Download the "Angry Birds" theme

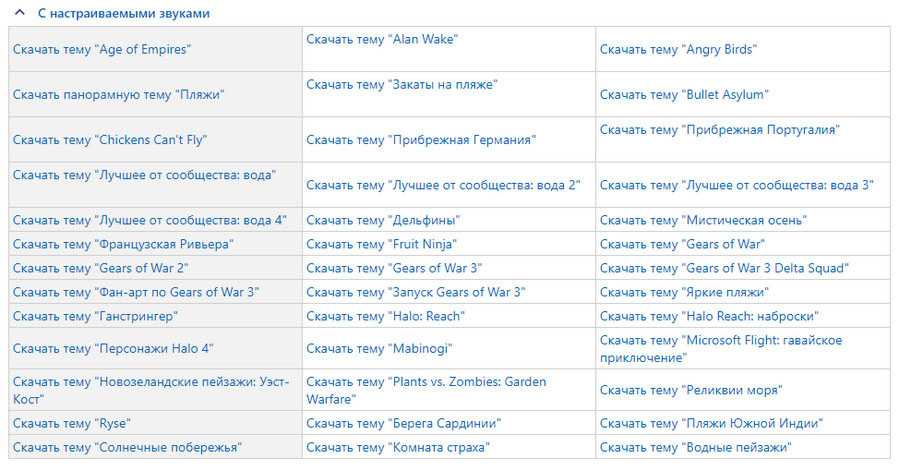[x=678, y=49]
